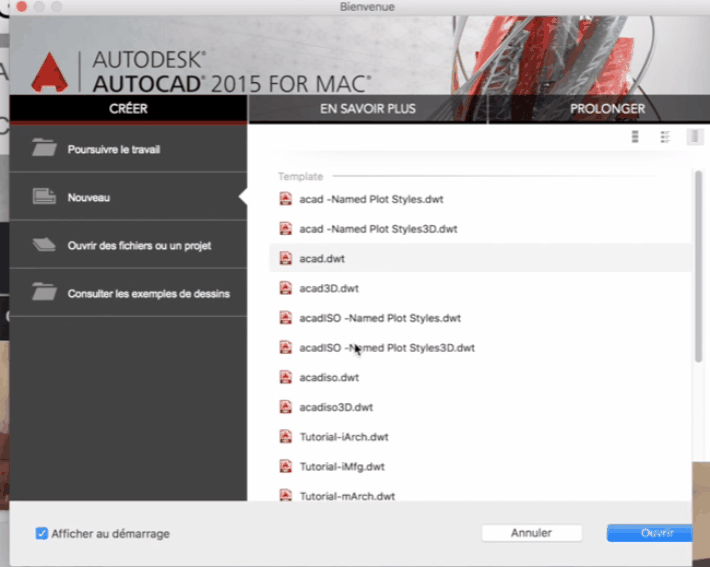Viewport: 710px width, 567px height.
Task: Click file icon of acad -Named Plot Styles.dwt
Action: click(285, 199)
